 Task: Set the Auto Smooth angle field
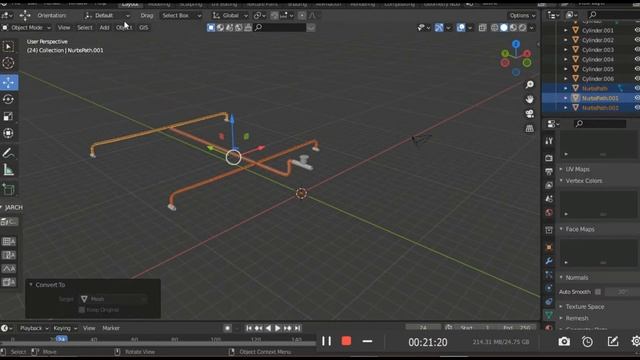click(x=621, y=292)
